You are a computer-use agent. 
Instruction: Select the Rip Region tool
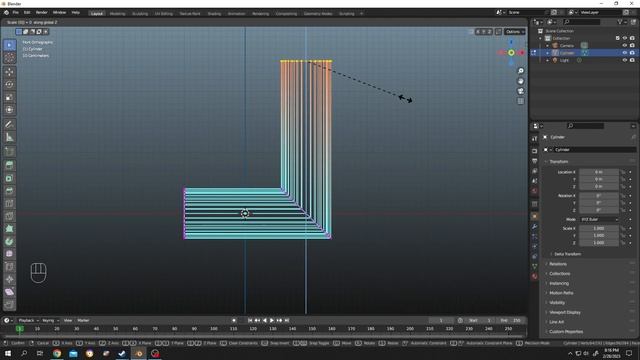pyautogui.click(x=9, y=304)
